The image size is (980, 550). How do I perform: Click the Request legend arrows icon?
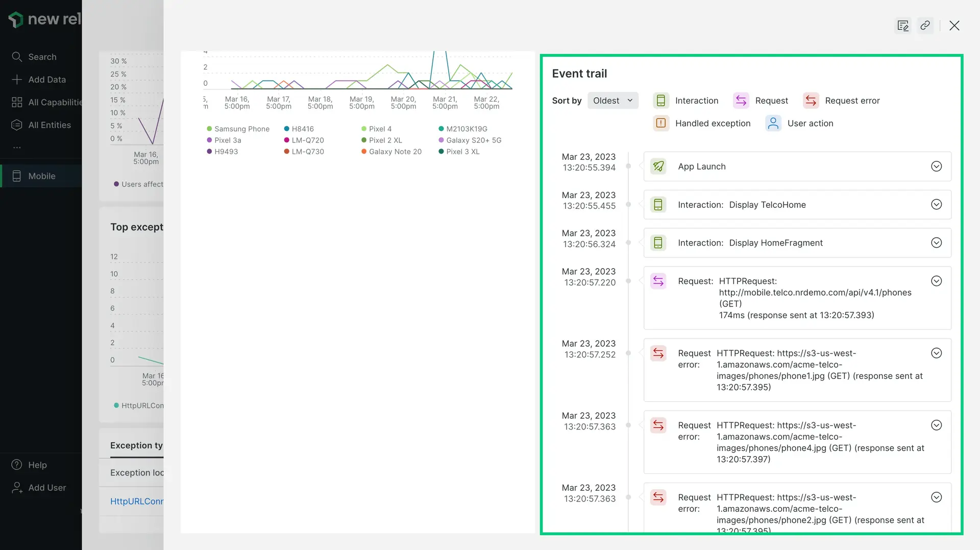coord(741,101)
